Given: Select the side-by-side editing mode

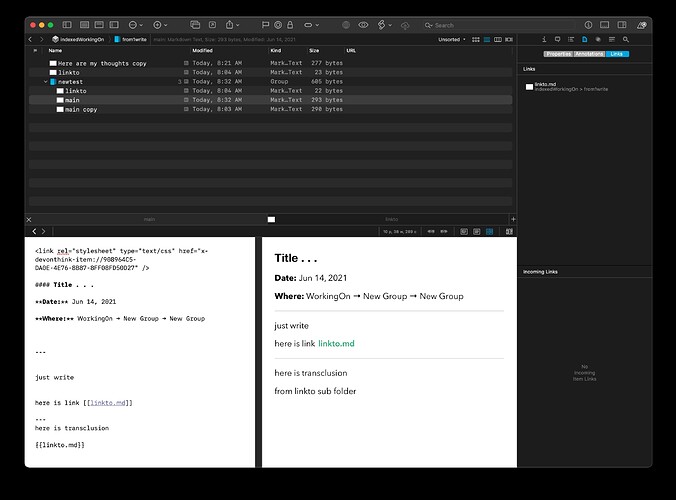Looking at the screenshot, I should 489,231.
